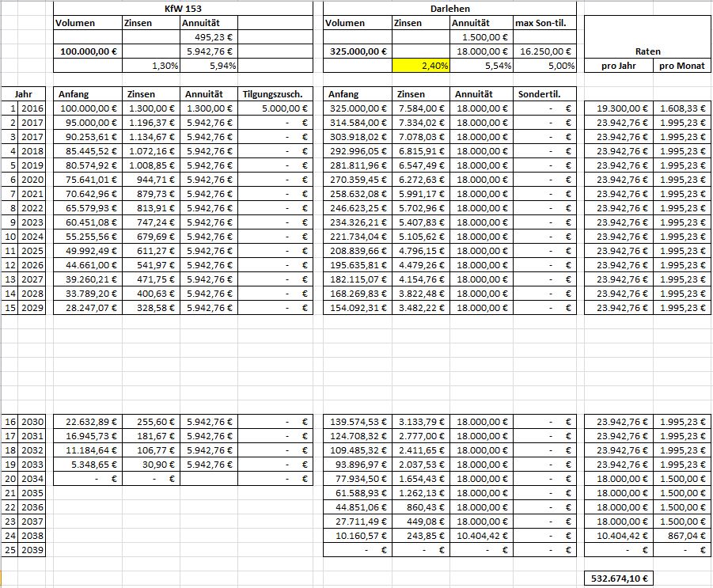The image size is (713, 588).
Task: Select the 1,30% KfW interest rate cell
Action: 151,66
